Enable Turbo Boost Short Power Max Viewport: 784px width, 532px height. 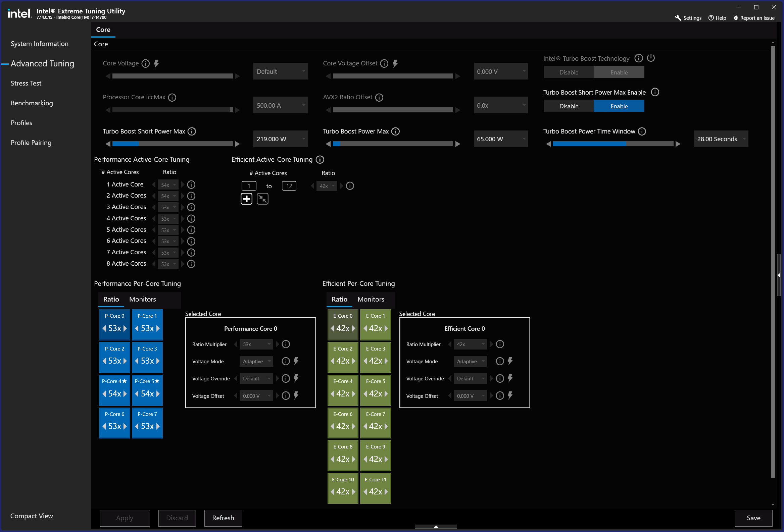(x=619, y=106)
